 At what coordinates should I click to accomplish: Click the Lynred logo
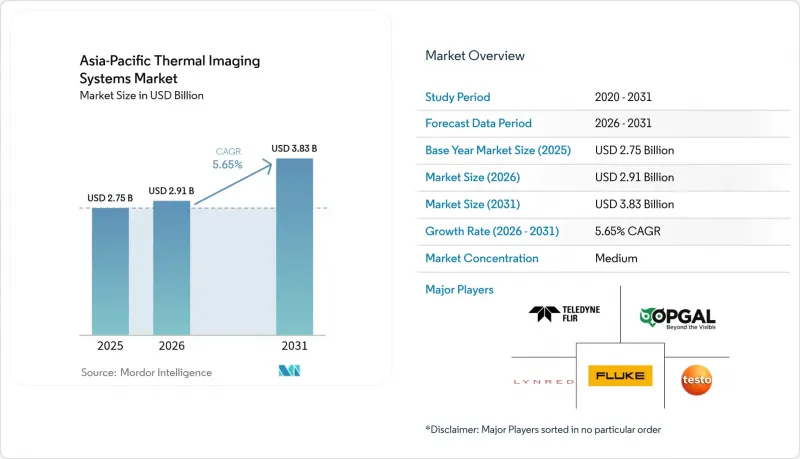pyautogui.click(x=544, y=381)
